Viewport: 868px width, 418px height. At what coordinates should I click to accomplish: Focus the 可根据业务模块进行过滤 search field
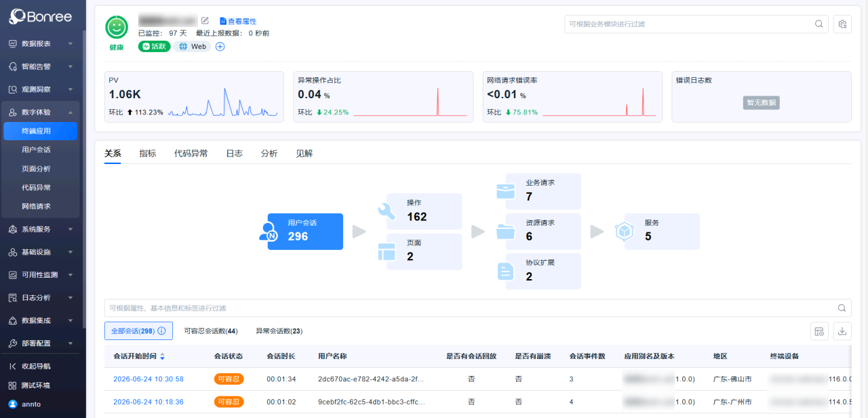(x=696, y=24)
